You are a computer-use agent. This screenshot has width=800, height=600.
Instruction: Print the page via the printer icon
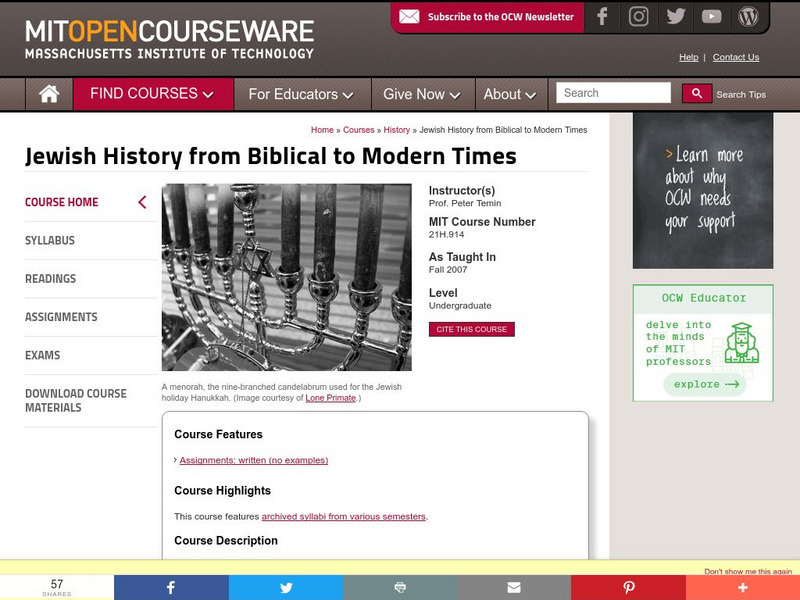tap(400, 587)
